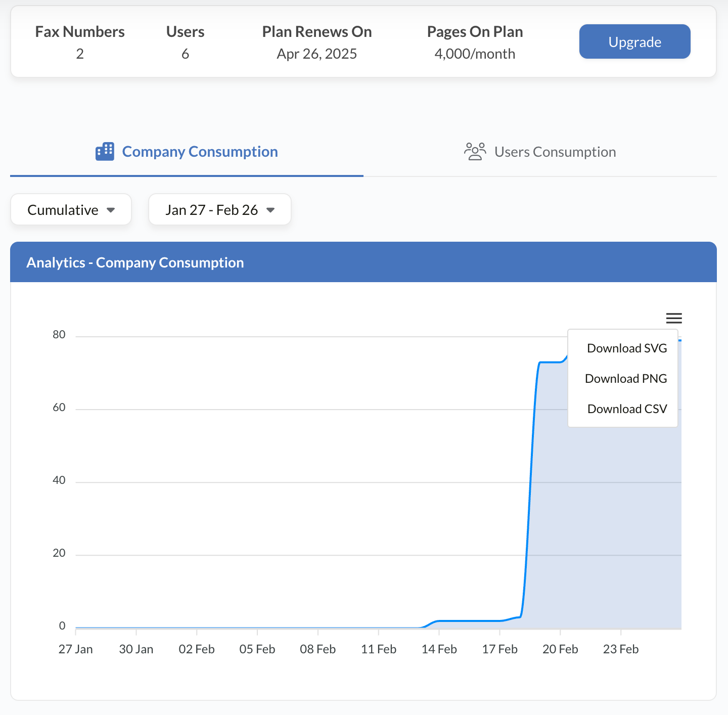Click the Users count heading

pyautogui.click(x=185, y=32)
